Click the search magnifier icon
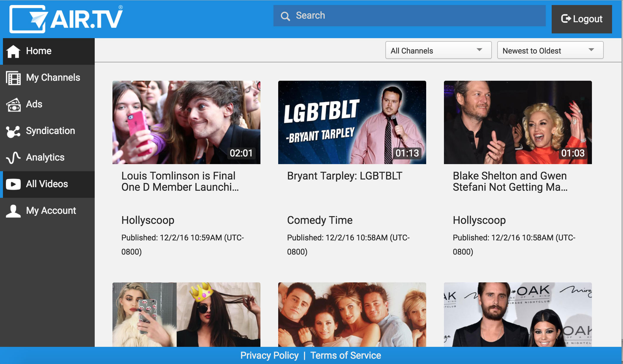The image size is (623, 364). coord(285,16)
